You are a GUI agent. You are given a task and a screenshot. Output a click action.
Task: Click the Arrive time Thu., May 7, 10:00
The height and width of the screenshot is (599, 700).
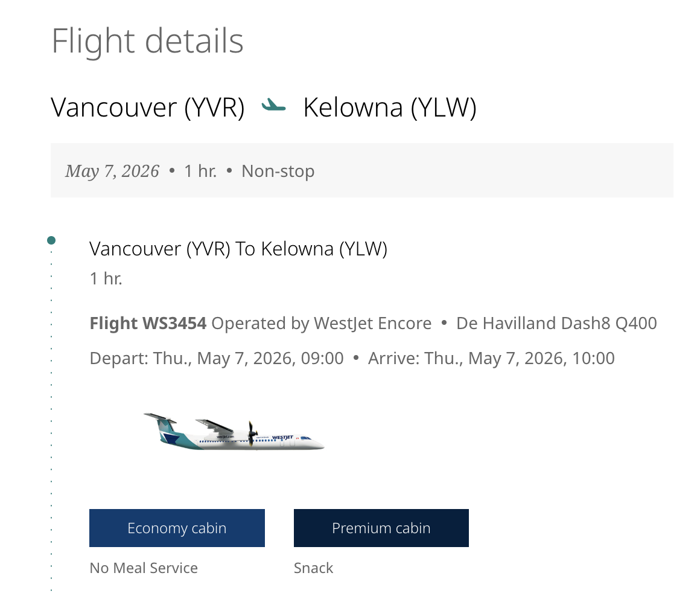point(491,359)
